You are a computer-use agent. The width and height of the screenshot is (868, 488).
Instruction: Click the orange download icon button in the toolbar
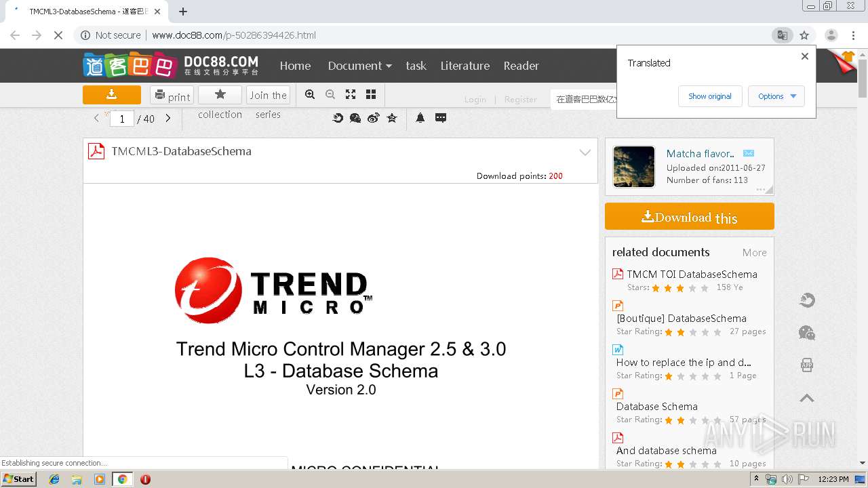click(x=112, y=95)
